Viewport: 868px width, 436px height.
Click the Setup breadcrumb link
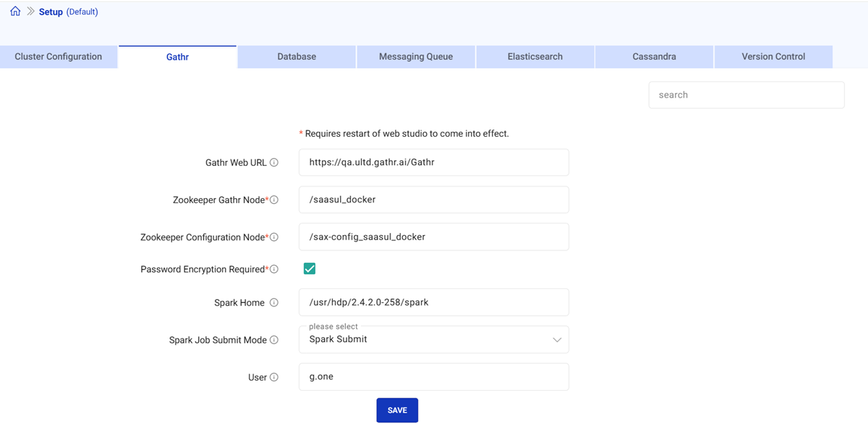(50, 12)
